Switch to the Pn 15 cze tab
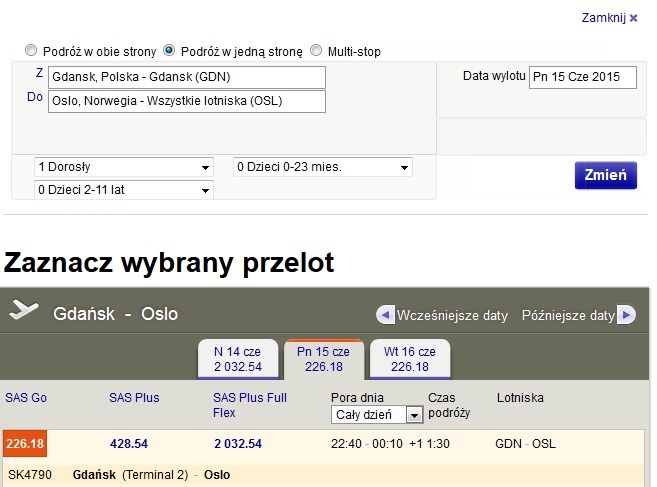Viewport: 657px width, 487px height. 323,359
